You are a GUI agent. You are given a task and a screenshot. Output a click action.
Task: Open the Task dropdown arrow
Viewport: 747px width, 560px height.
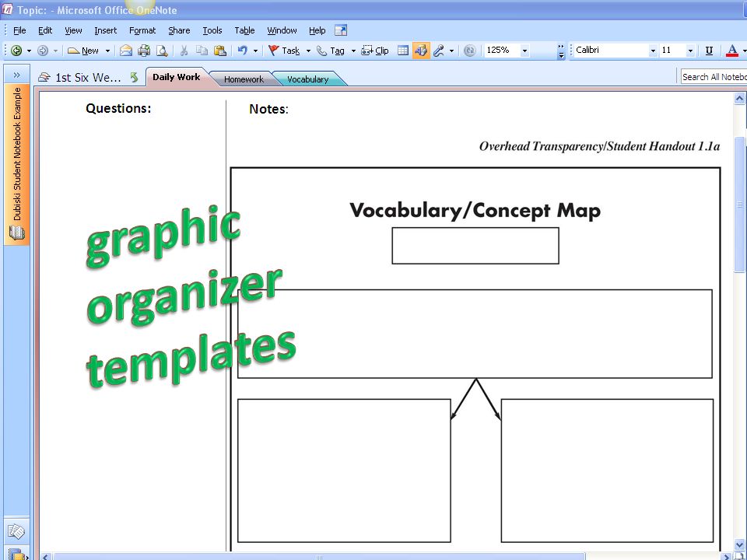tap(308, 51)
